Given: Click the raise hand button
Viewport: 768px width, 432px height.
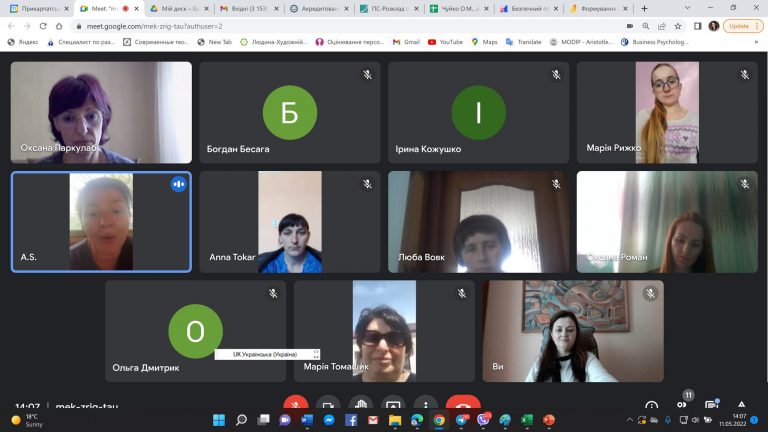Looking at the screenshot, I should [360, 405].
